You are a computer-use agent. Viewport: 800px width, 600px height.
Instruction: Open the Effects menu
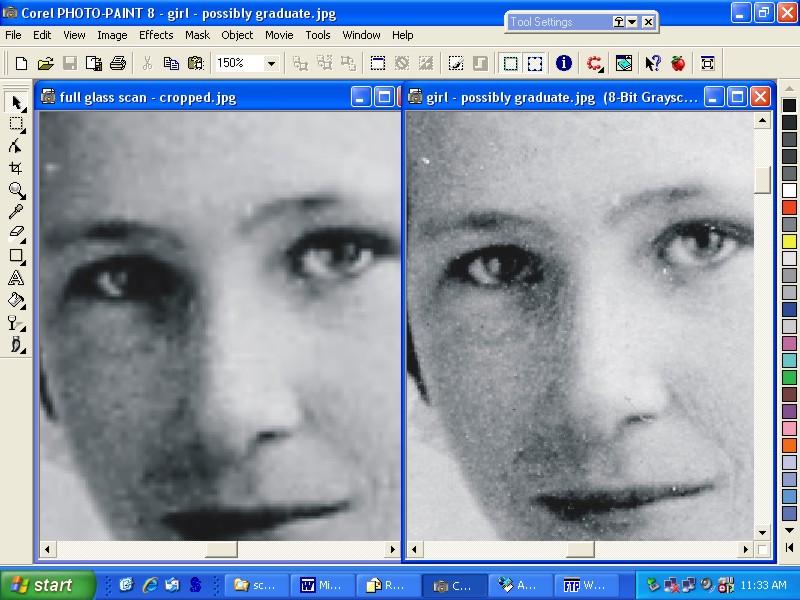pyautogui.click(x=156, y=35)
